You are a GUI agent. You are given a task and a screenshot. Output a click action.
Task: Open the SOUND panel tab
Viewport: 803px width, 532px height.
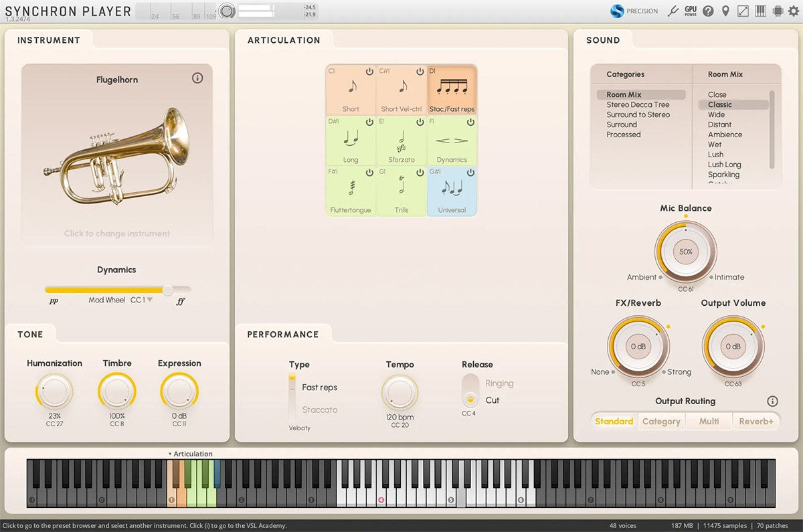(603, 40)
